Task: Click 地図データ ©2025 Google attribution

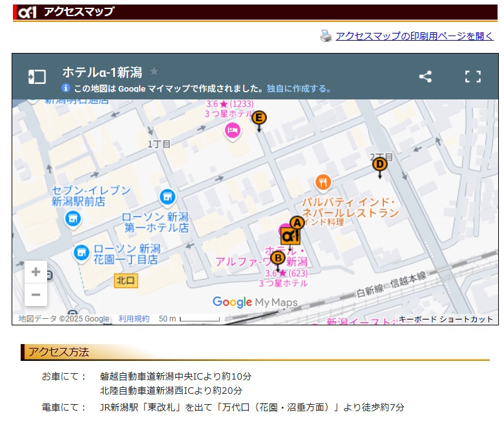Action: [63, 318]
